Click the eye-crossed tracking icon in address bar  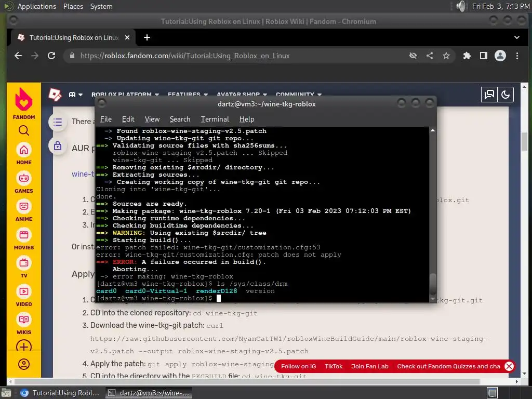point(413,56)
